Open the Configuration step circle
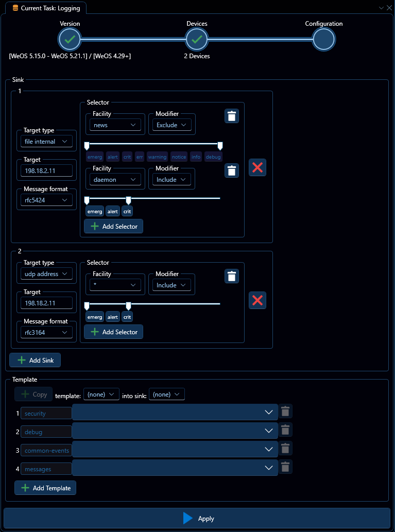 click(324, 40)
